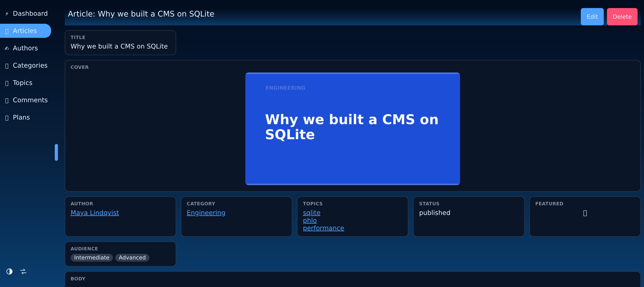Image resolution: width=644 pixels, height=287 pixels.
Task: Click the icon beside Plans
Action: [x=7, y=118]
